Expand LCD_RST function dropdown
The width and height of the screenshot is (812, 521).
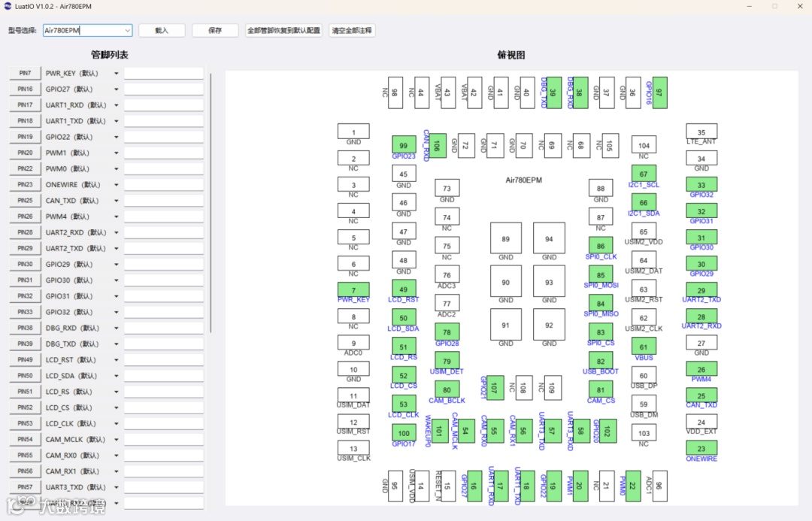[x=117, y=360]
